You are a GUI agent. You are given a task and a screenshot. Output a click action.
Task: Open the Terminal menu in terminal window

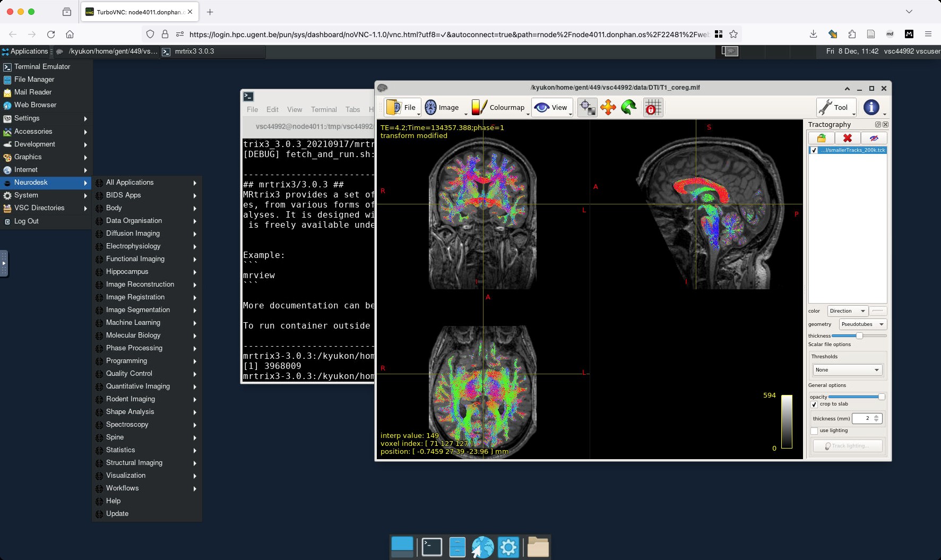(324, 109)
